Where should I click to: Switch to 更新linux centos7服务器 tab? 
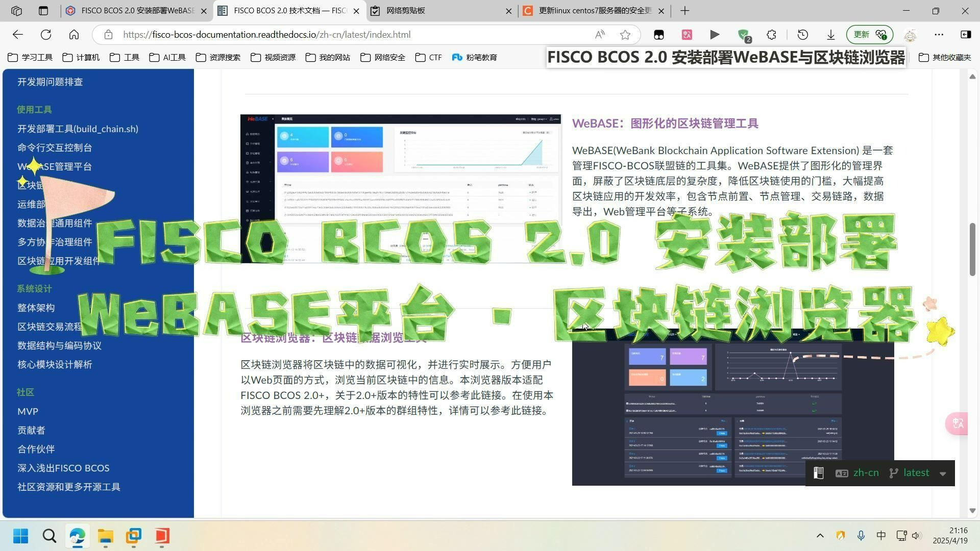[x=595, y=11]
